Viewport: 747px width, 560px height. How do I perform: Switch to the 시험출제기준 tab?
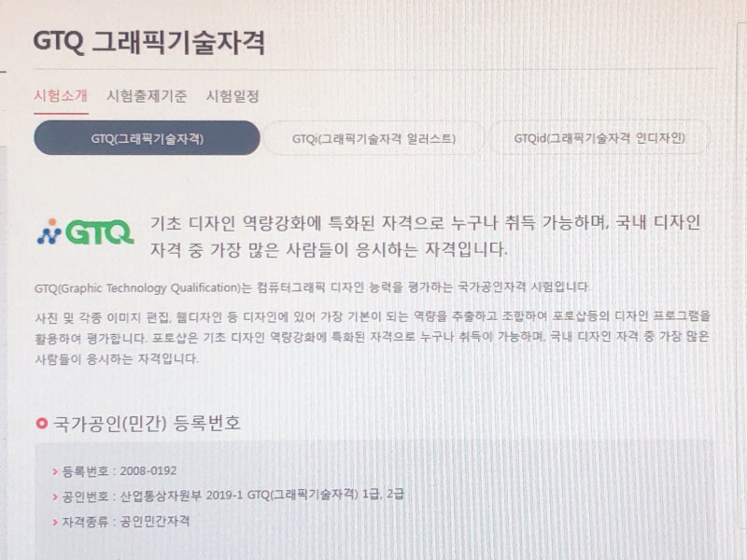147,96
